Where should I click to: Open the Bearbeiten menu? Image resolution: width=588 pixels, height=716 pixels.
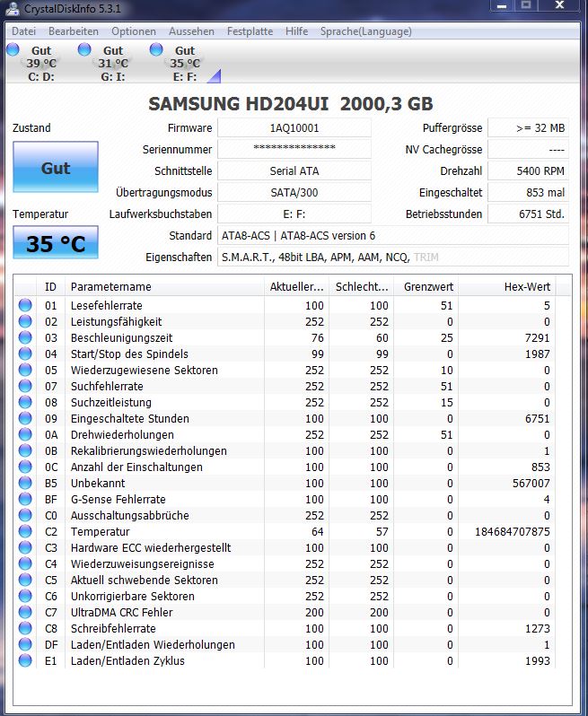[x=74, y=31]
